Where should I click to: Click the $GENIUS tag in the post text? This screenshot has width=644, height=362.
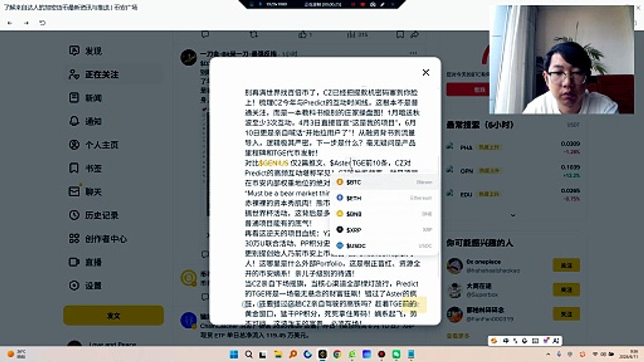pyautogui.click(x=274, y=163)
